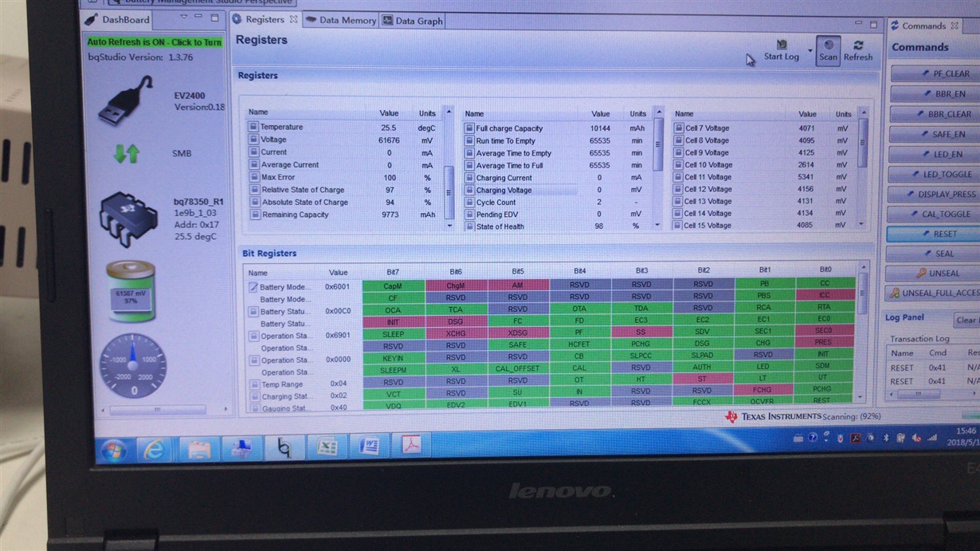Click the Start Log toolbar icon
This screenshot has width=980, height=551.
pyautogui.click(x=782, y=45)
